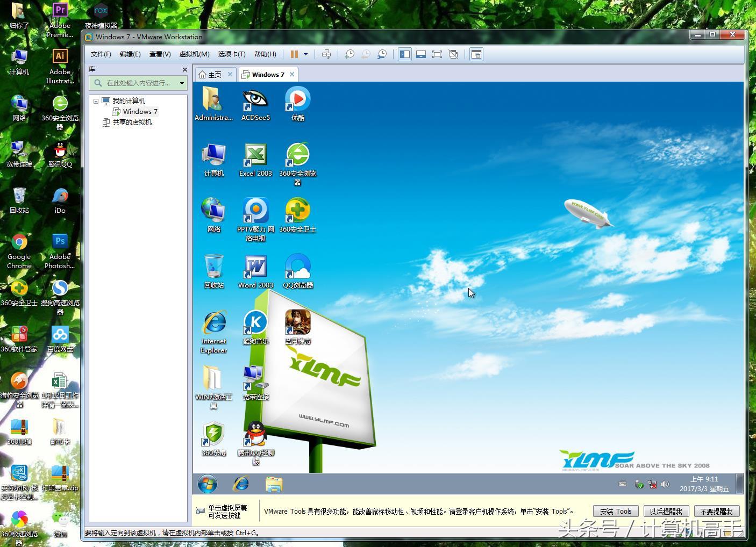Select host Google Chrome desktop icon
This screenshot has height=547, width=756.
(19, 251)
